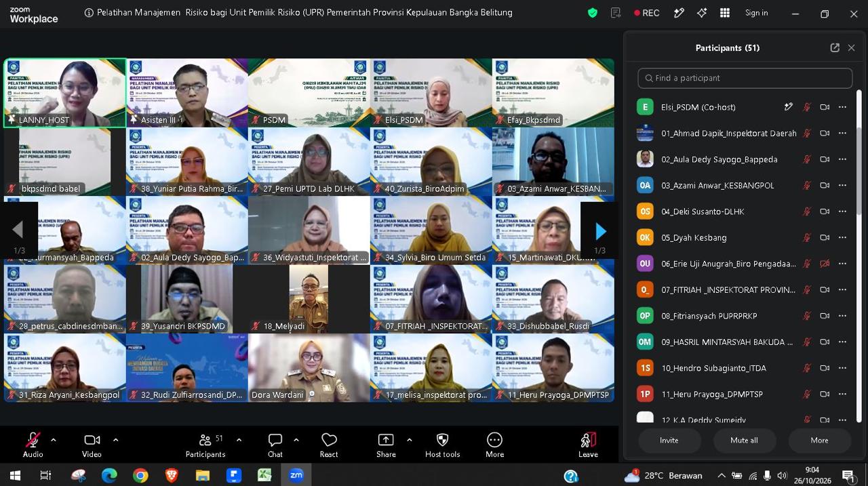Open the React emoji menu

[329, 445]
